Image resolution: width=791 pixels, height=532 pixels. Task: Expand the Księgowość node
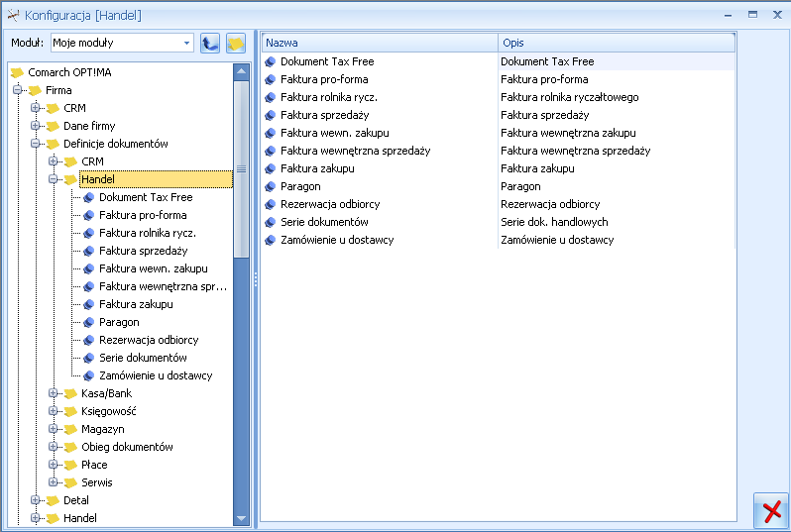point(53,411)
